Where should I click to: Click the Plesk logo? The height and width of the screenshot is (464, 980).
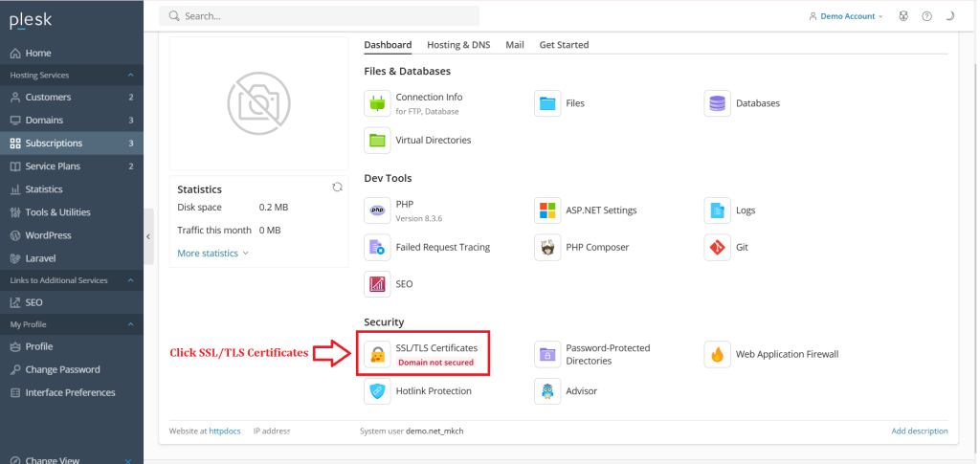click(x=31, y=21)
